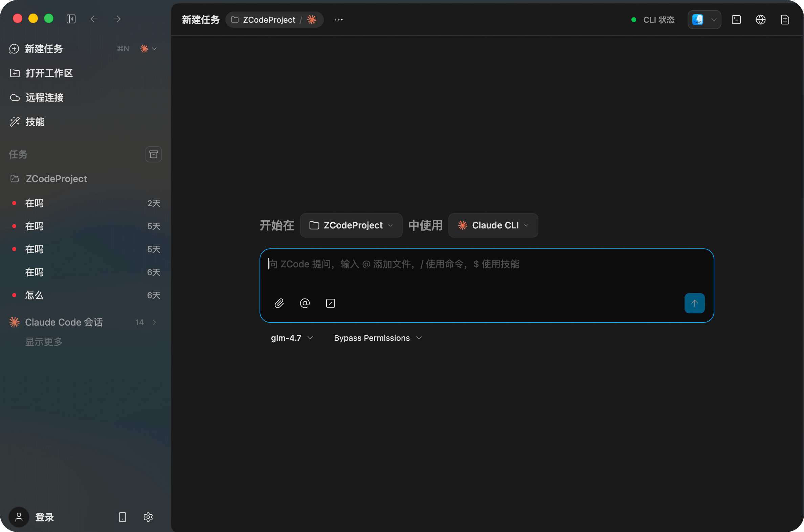Open the terminal panel icon

tap(736, 20)
